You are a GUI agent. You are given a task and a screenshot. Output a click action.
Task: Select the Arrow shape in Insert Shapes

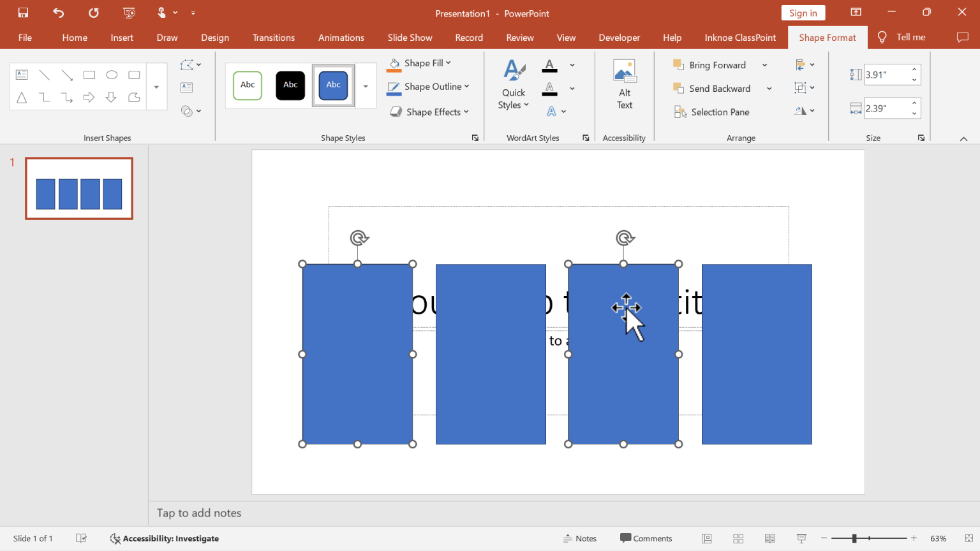pos(89,97)
